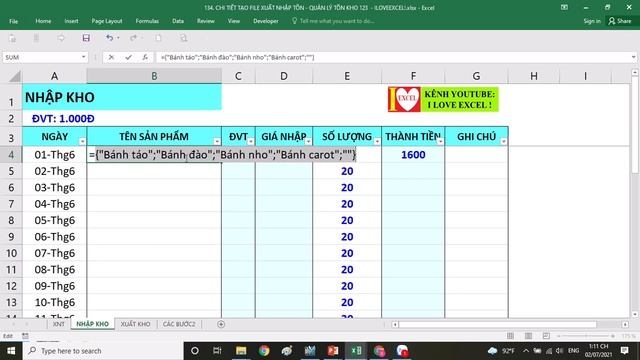Show hidden system tray icons
Screen dimensions: 640x360
pos(526,351)
